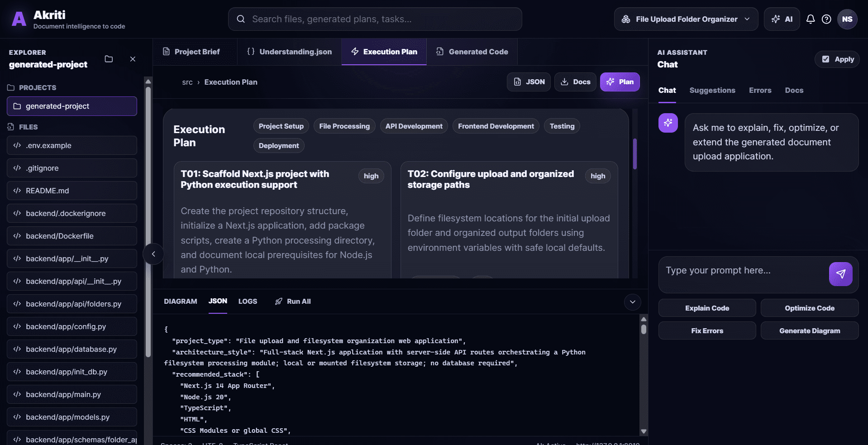Click the purple Plan button
The height and width of the screenshot is (445, 868).
[x=620, y=82]
